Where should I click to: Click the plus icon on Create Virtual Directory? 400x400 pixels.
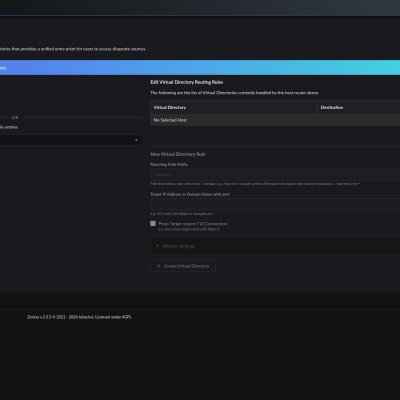159,266
